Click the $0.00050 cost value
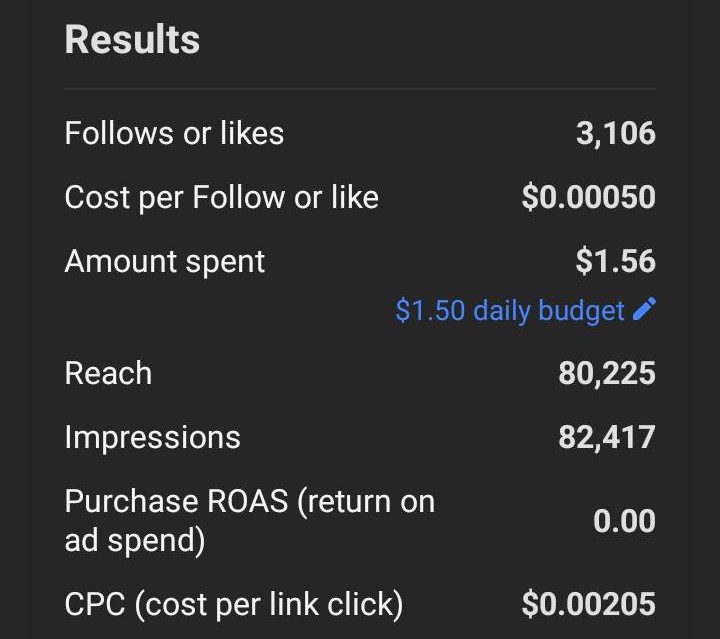 pyautogui.click(x=588, y=198)
